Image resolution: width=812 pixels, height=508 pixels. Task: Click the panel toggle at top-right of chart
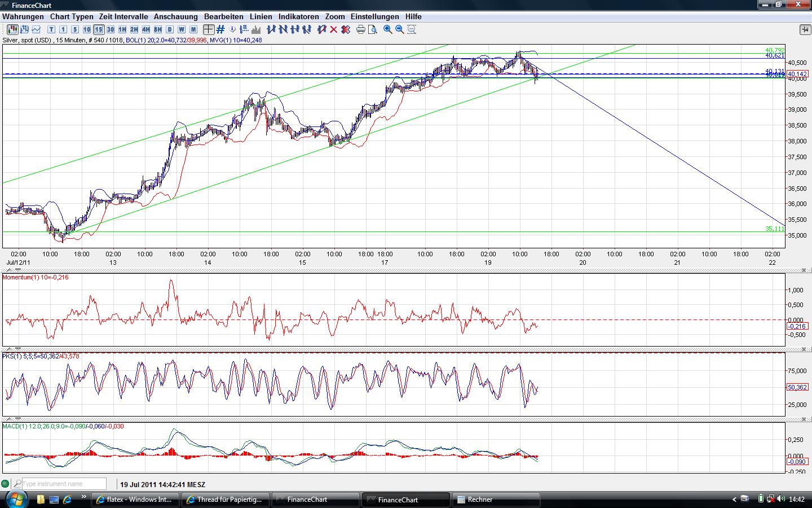[804, 29]
